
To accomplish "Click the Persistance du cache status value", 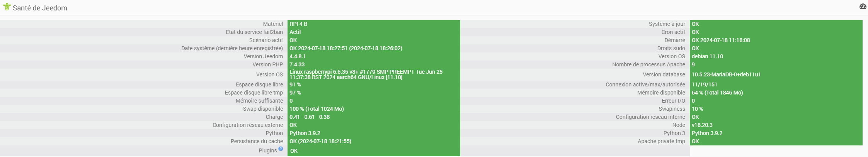I will [x=320, y=141].
